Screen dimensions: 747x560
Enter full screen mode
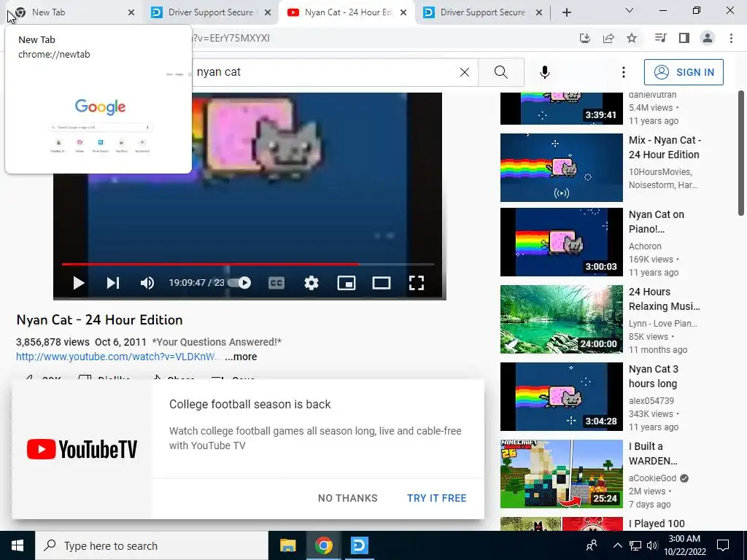417,283
